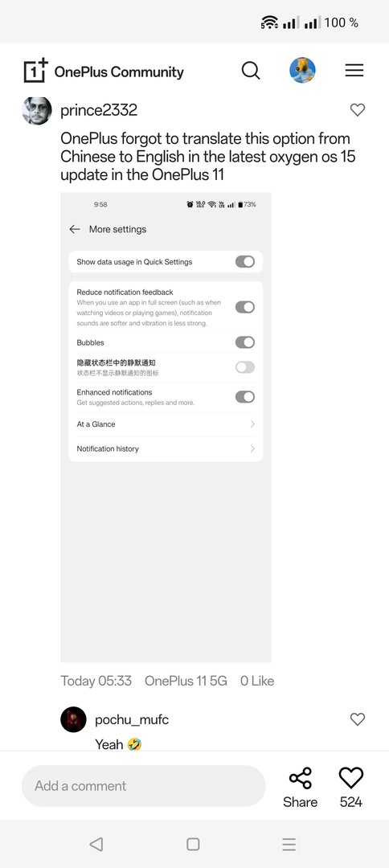Tap the back arrow beside More settings
The height and width of the screenshot is (868, 389).
75,229
